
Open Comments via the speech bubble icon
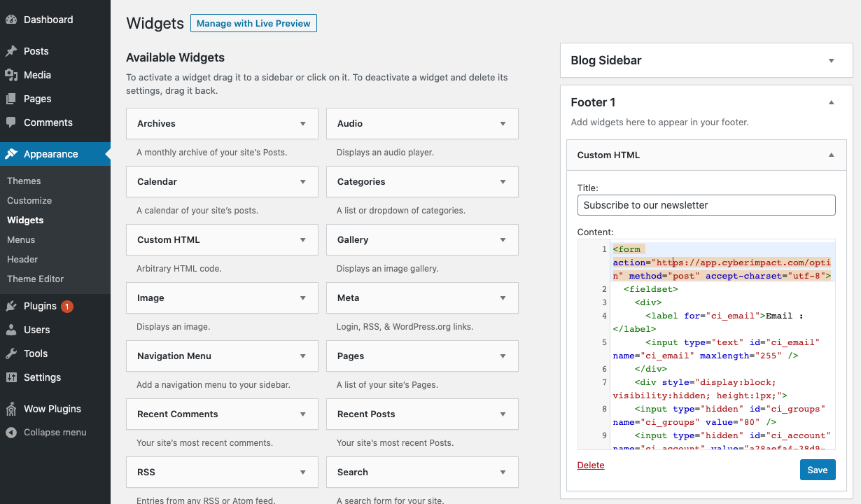(x=13, y=122)
